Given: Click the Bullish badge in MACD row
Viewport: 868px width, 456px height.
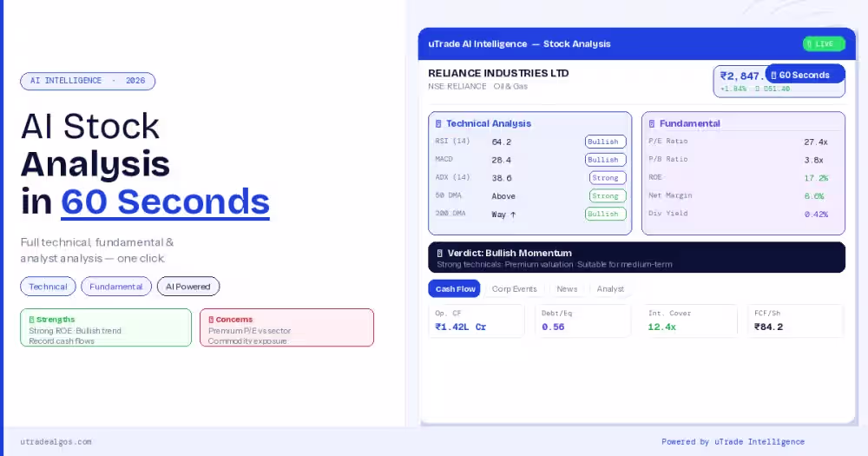Looking at the screenshot, I should tap(606, 160).
